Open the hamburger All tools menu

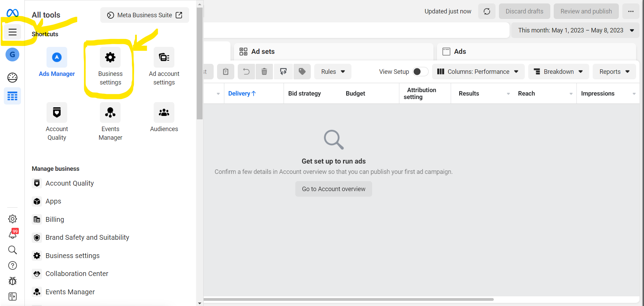(x=12, y=32)
